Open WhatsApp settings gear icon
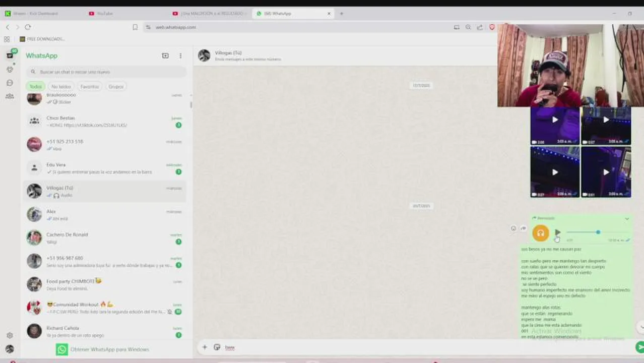 [10, 335]
